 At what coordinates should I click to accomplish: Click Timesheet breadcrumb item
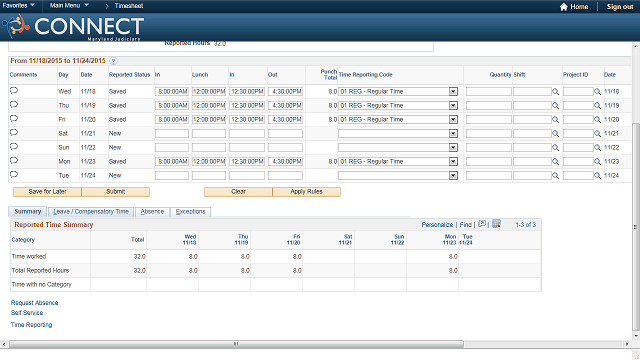(x=129, y=6)
